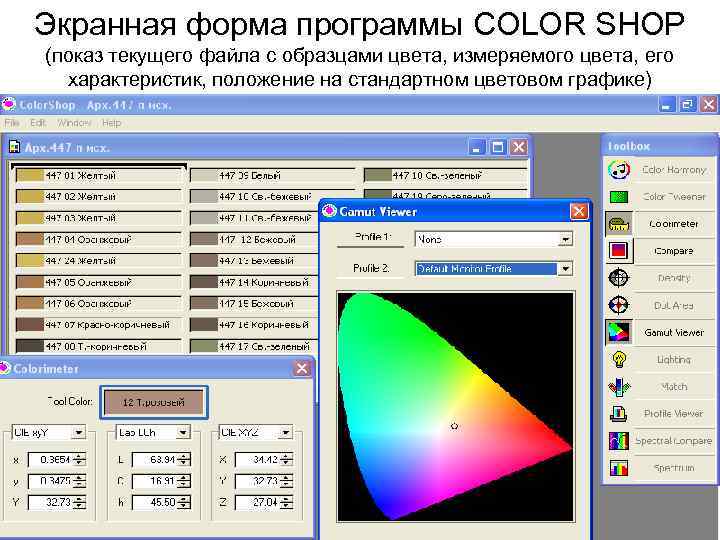Adjust the L value stepper arrows
The width and height of the screenshot is (720, 540).
(184, 459)
